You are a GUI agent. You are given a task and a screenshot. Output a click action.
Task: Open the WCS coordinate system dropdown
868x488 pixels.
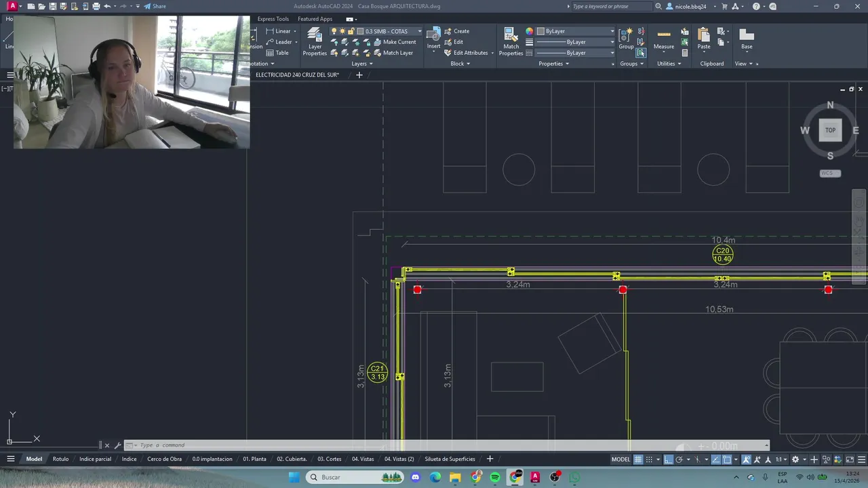tap(830, 174)
